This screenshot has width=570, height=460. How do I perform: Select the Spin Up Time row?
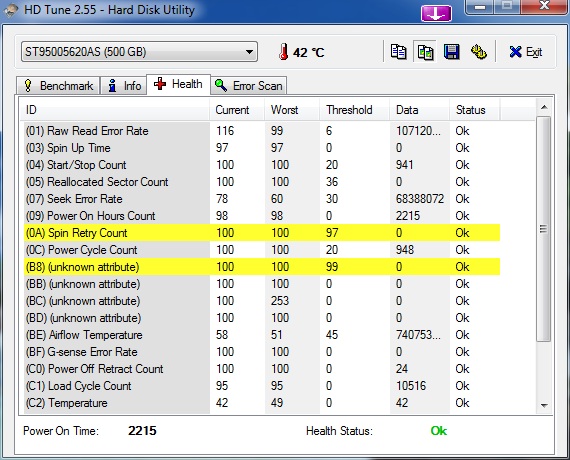tap(262, 148)
